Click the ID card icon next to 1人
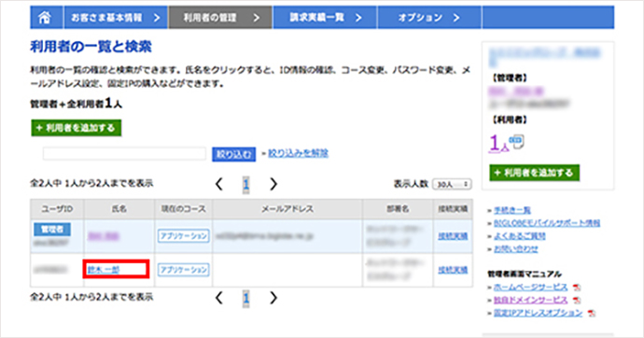 tap(517, 141)
